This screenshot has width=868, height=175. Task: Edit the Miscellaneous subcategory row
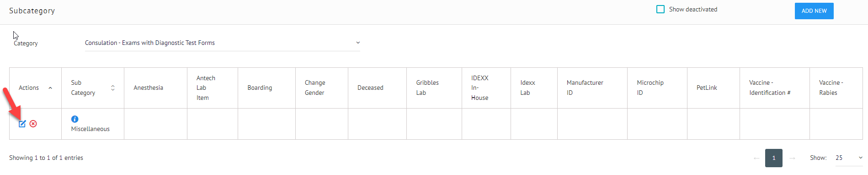pos(22,124)
